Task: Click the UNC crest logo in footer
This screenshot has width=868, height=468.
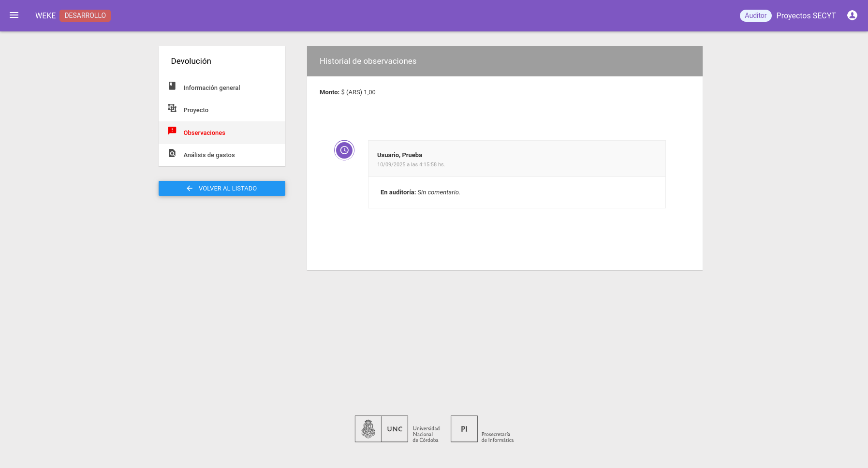Action: pyautogui.click(x=368, y=429)
